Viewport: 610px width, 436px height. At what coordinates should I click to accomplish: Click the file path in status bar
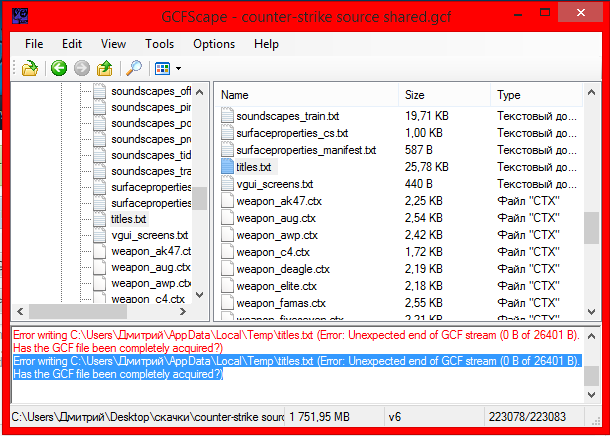[x=147, y=417]
